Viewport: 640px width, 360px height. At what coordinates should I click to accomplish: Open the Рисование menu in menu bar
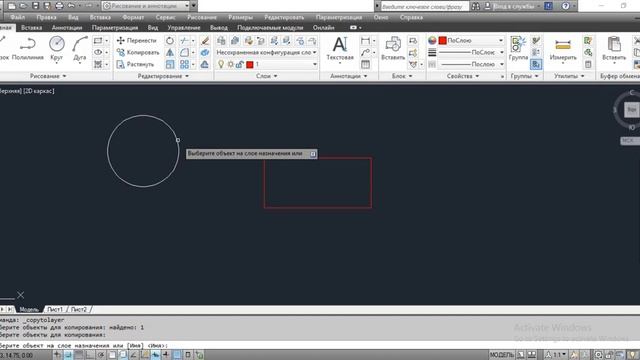click(x=202, y=17)
